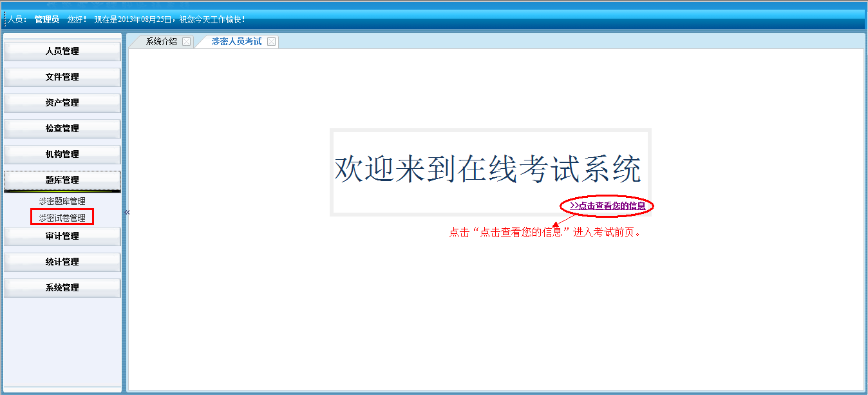The image size is (868, 395).
Task: Expand the 审计管理 menu section
Action: coord(62,236)
